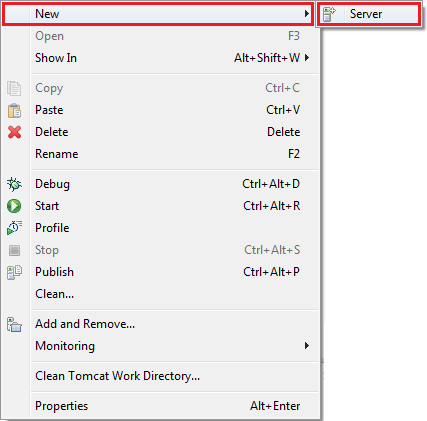Click the Profile stopwatch icon
Image resolution: width=427 pixels, height=421 pixels.
(x=14, y=228)
